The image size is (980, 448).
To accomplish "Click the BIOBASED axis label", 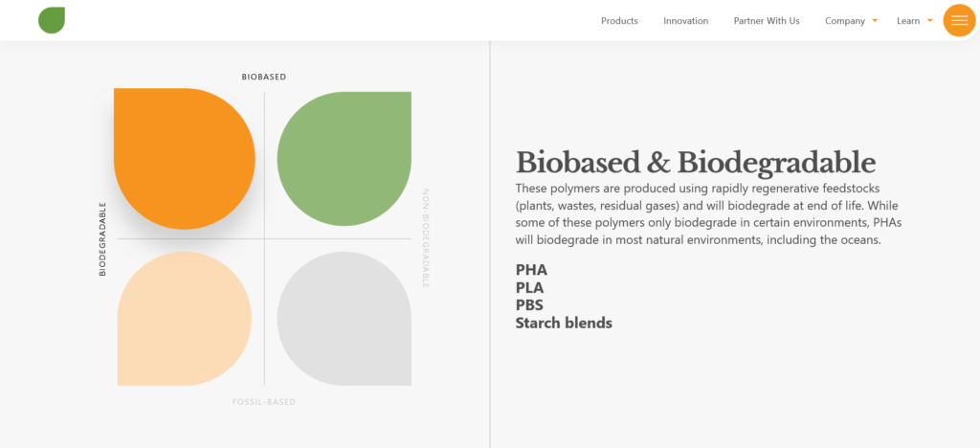I will click(x=264, y=77).
